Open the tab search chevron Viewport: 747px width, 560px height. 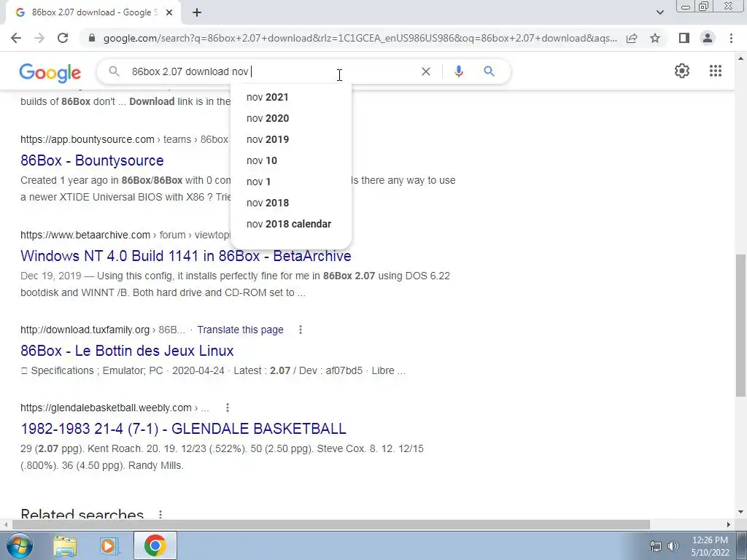point(659,12)
